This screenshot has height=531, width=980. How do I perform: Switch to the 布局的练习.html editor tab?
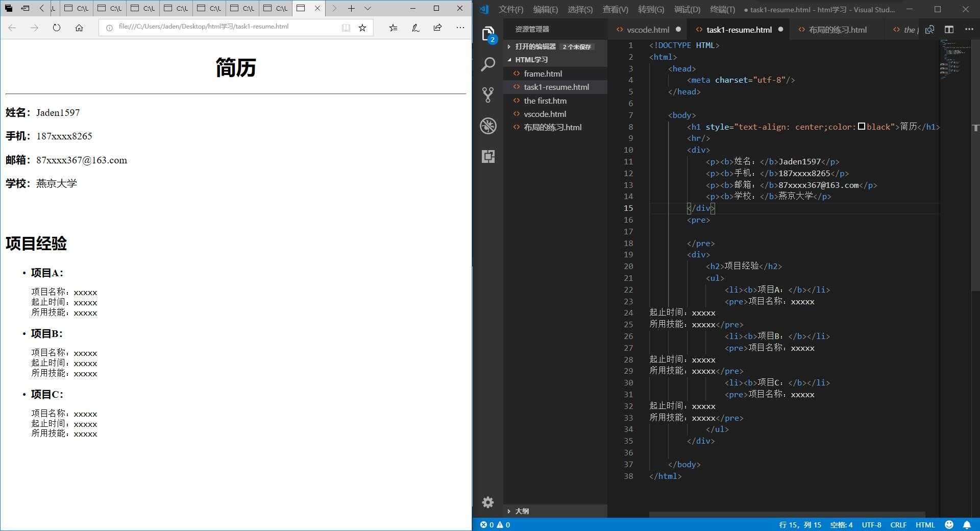(x=837, y=30)
